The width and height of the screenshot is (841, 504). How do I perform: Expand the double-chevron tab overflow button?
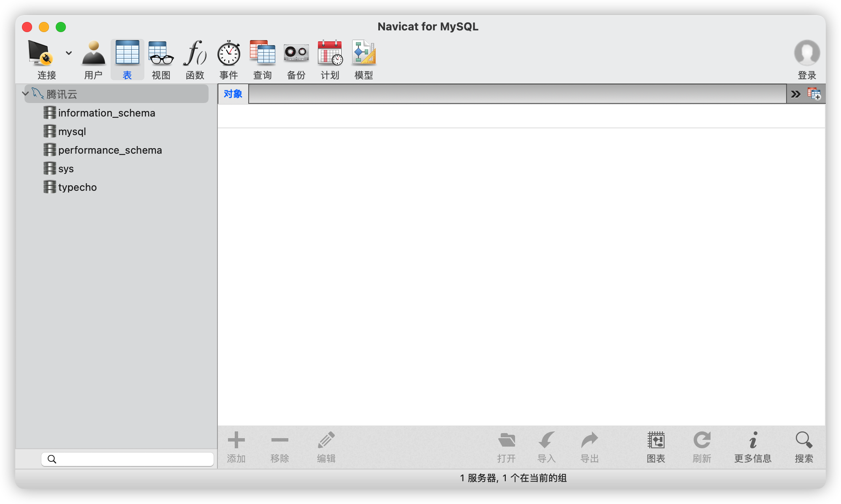[x=795, y=94]
